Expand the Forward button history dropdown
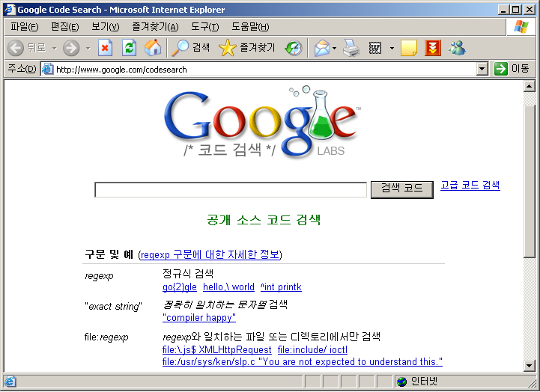The width and height of the screenshot is (540, 392). pyautogui.click(x=88, y=48)
